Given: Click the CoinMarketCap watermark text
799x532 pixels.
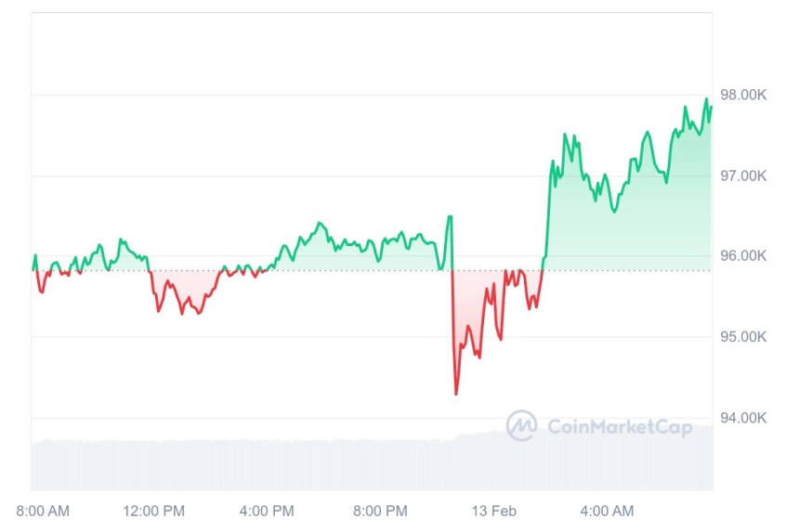Looking at the screenshot, I should click(620, 426).
